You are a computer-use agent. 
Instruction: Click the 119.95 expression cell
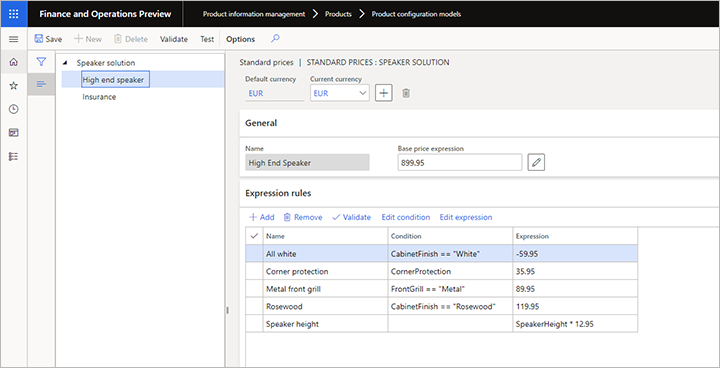pyautogui.click(x=575, y=306)
